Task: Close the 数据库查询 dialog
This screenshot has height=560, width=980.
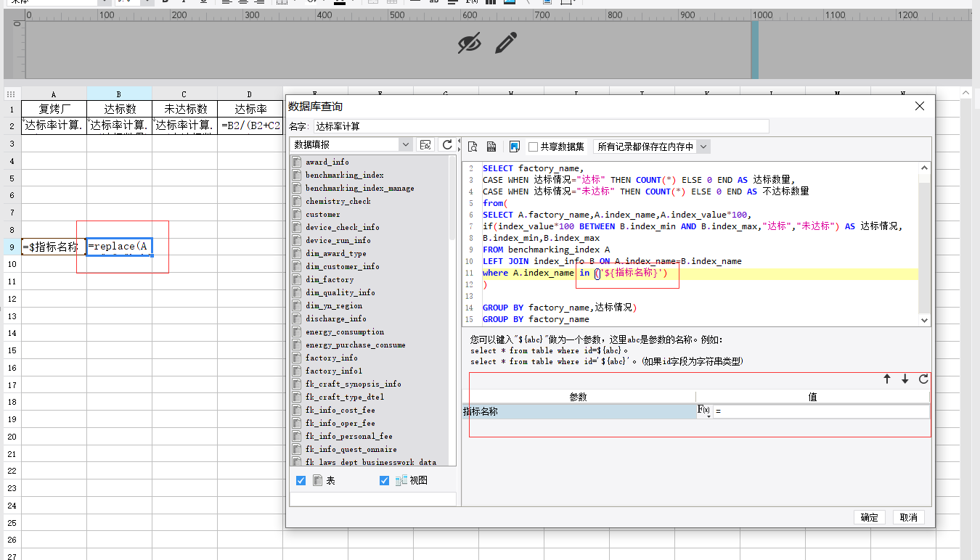Action: click(x=920, y=107)
